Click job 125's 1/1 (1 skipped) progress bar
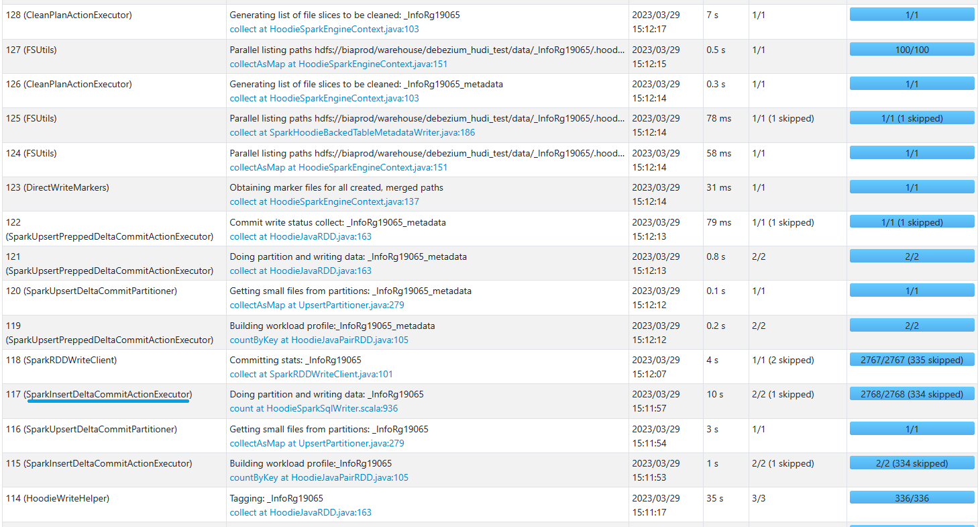 click(x=912, y=118)
